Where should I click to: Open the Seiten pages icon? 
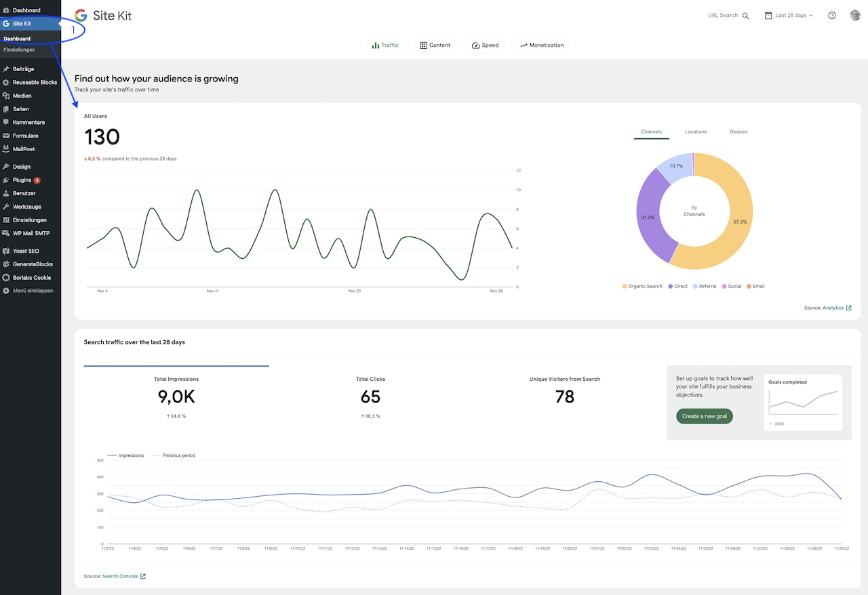[x=6, y=109]
